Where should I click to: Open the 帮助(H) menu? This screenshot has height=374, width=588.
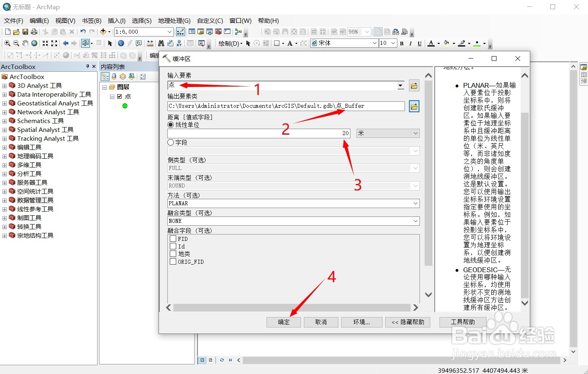tap(268, 21)
